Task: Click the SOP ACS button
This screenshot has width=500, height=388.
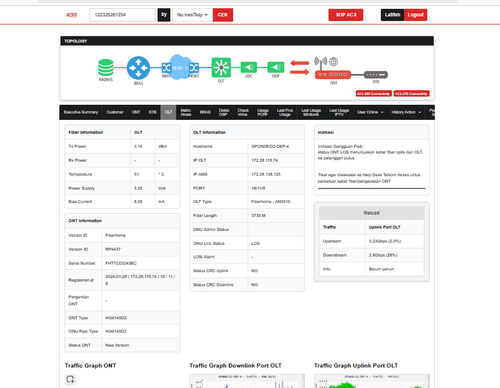Action: tap(346, 15)
